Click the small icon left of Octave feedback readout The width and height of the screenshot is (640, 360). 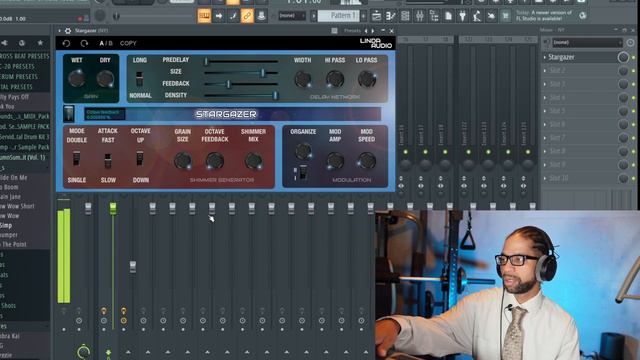pos(69,114)
